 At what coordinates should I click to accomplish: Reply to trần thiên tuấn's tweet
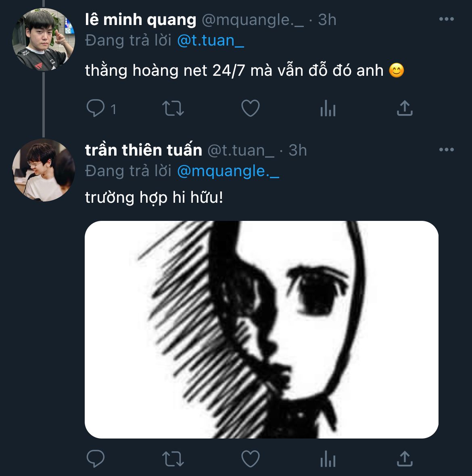[96, 459]
